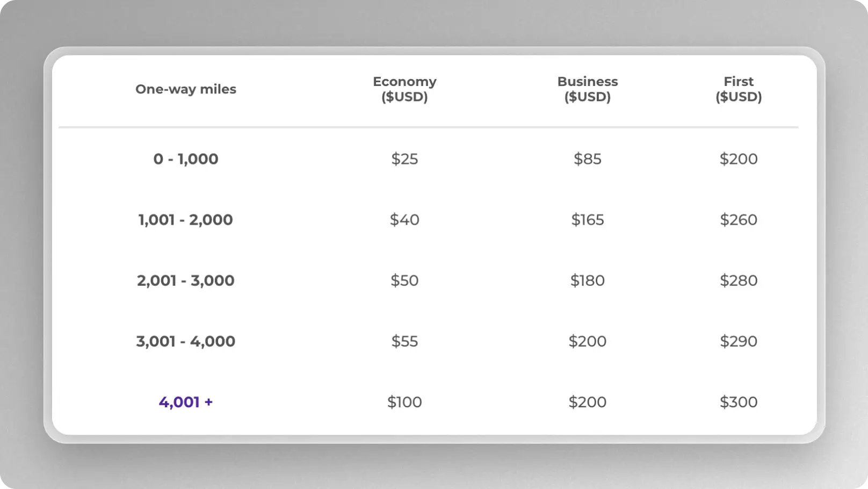This screenshot has height=489, width=868.
Task: Click the 0 - 1,000 miles row label
Action: pos(186,159)
